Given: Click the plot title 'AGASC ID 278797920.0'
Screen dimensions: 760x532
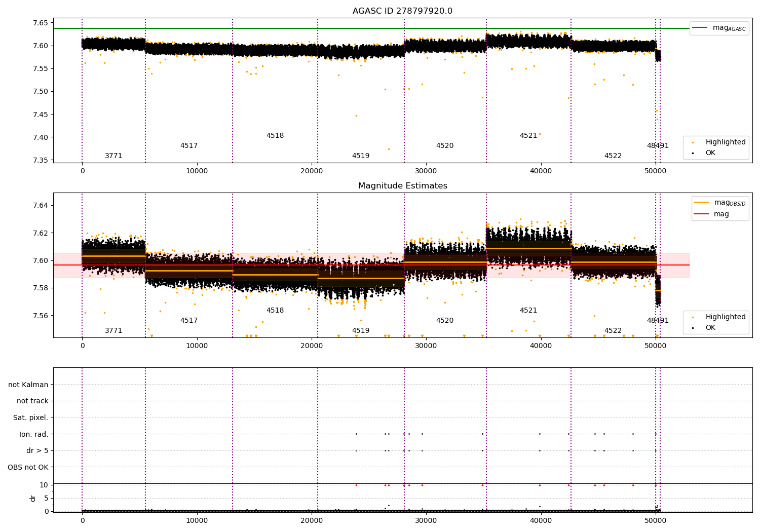Looking at the screenshot, I should coord(402,11).
